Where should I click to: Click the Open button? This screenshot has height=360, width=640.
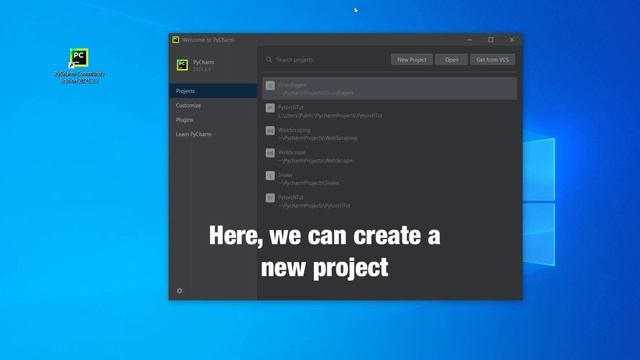[x=451, y=60]
